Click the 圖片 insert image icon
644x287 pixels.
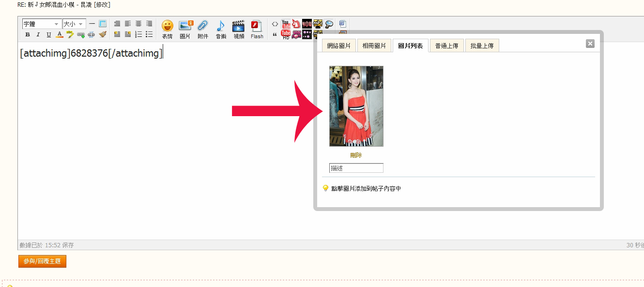[185, 29]
